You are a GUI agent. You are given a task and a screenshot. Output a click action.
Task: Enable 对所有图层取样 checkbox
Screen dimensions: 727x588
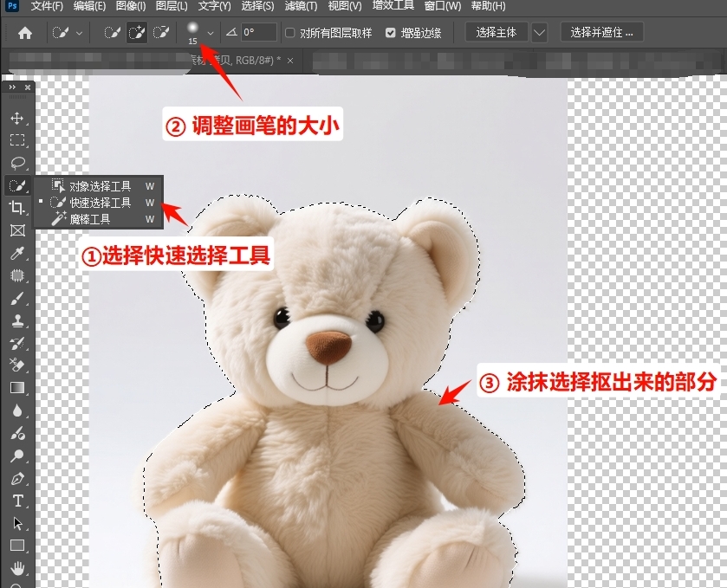[290, 33]
